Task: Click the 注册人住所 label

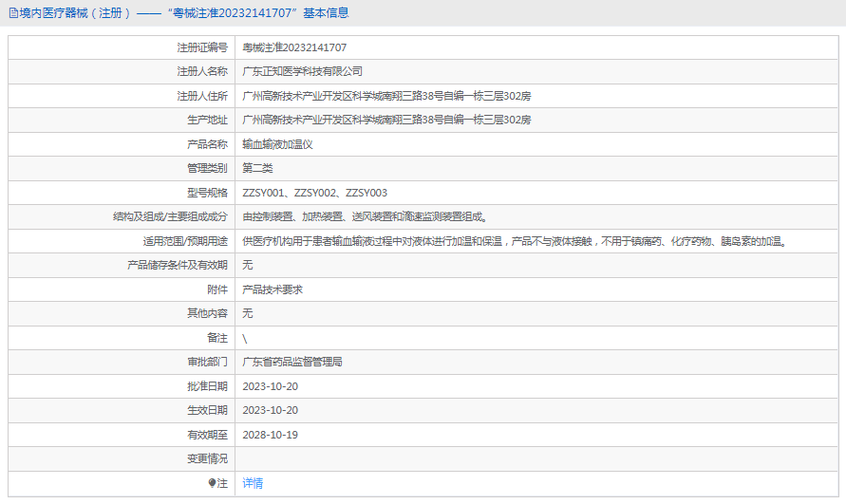Action: pos(202,96)
